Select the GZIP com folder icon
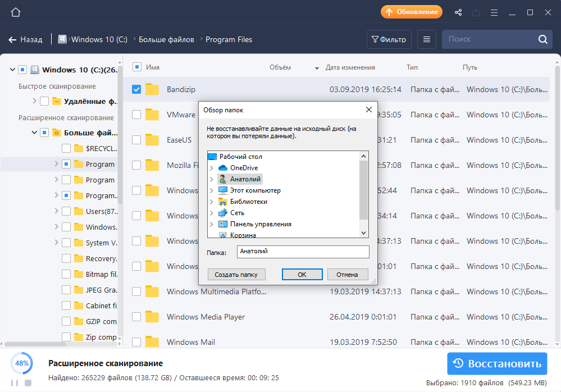This screenshot has width=561, height=392. (x=79, y=321)
